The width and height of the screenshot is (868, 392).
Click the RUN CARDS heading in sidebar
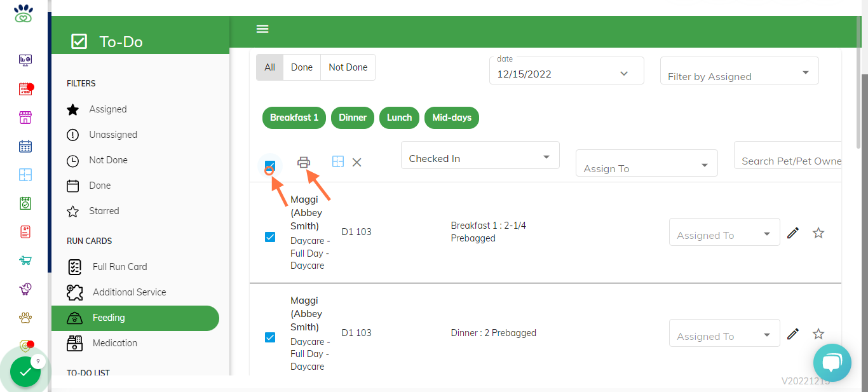(89, 241)
